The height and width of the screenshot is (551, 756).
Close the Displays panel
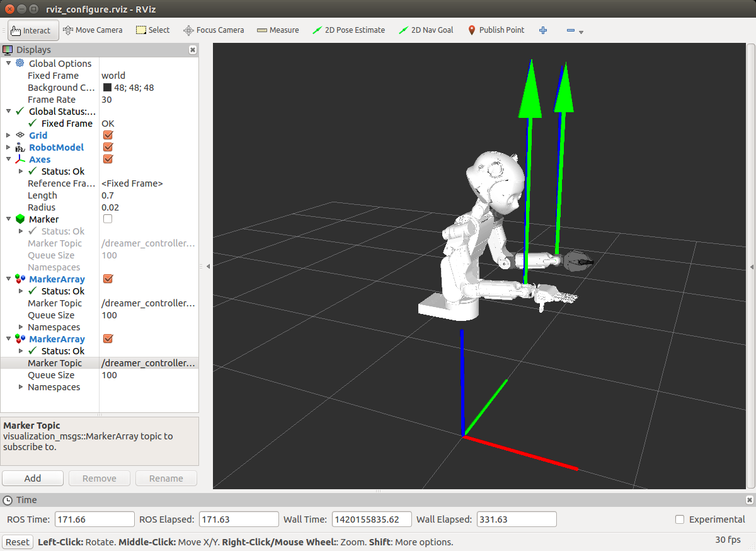point(193,50)
